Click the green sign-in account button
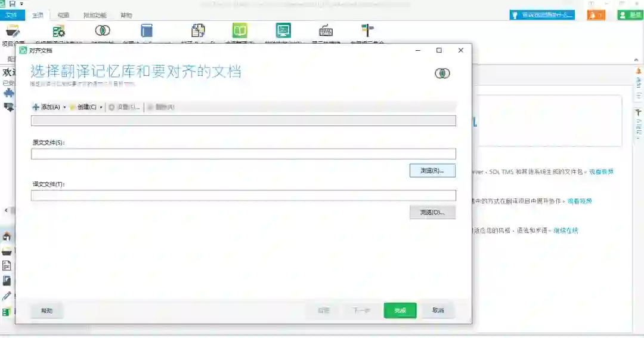Screen dimensions: 644x338 pos(630,15)
